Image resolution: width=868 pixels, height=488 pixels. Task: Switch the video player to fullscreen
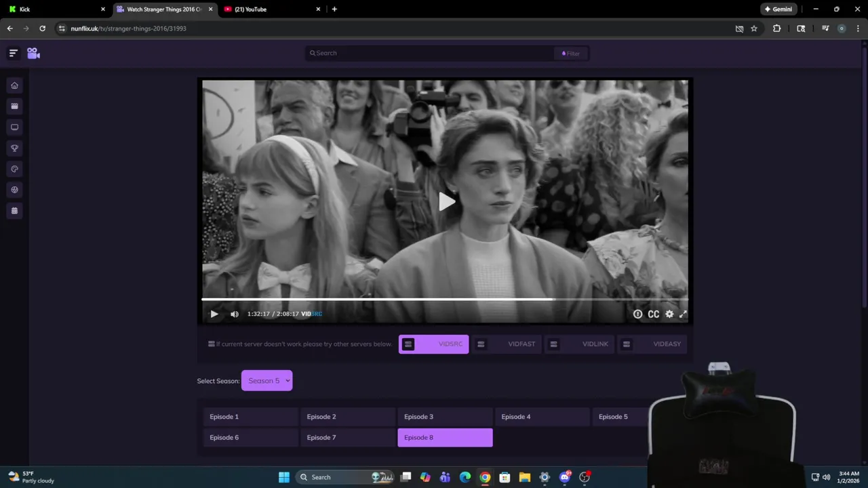[x=683, y=314]
